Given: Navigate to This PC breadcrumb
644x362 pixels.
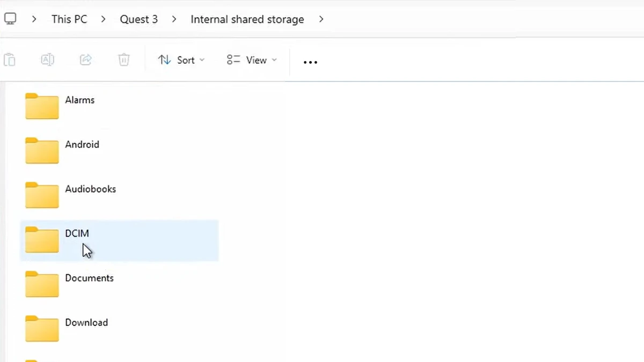Looking at the screenshot, I should [69, 19].
